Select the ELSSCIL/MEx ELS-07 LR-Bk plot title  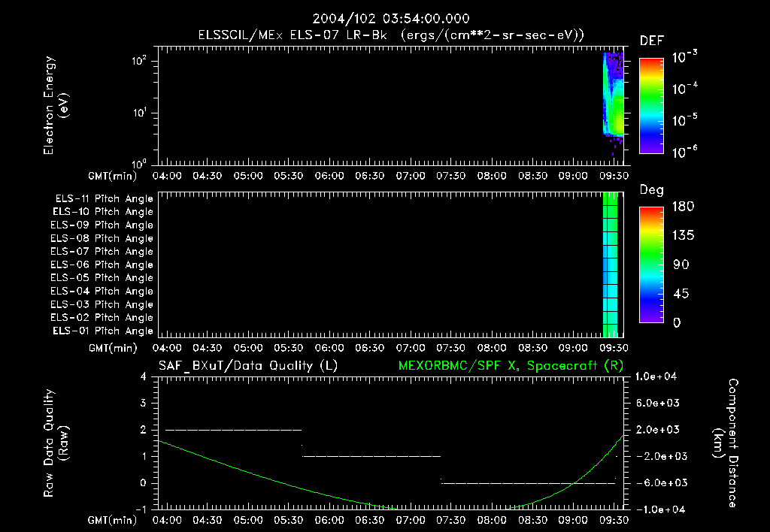coord(391,35)
